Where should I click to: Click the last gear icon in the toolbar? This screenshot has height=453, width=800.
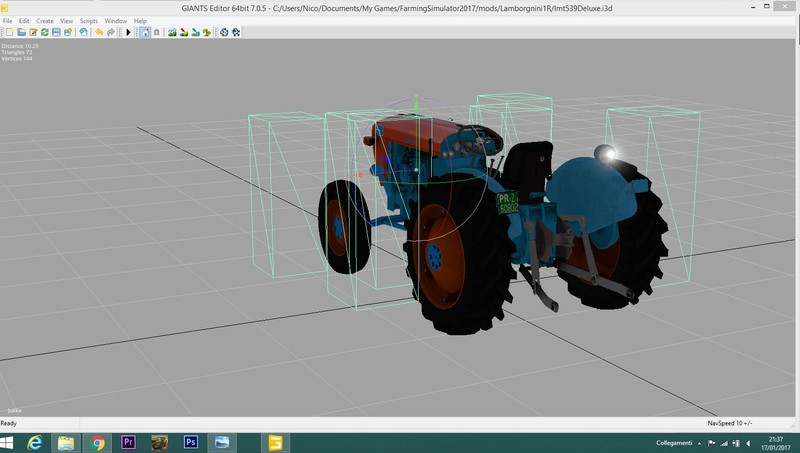[236, 32]
